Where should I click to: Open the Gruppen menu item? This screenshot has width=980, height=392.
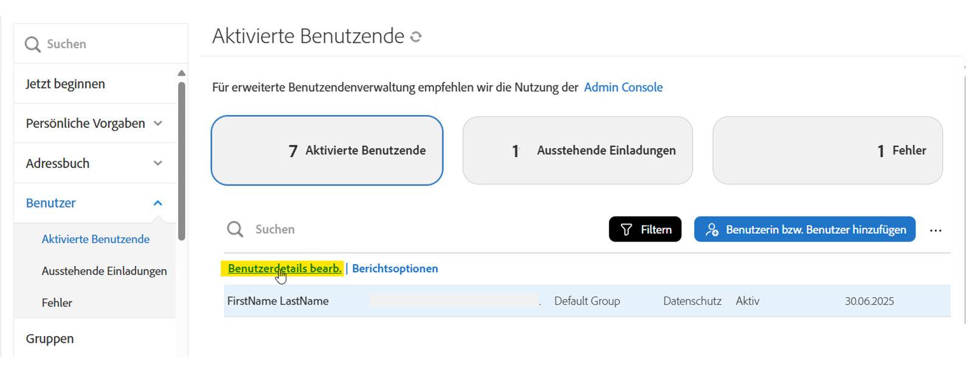(50, 338)
